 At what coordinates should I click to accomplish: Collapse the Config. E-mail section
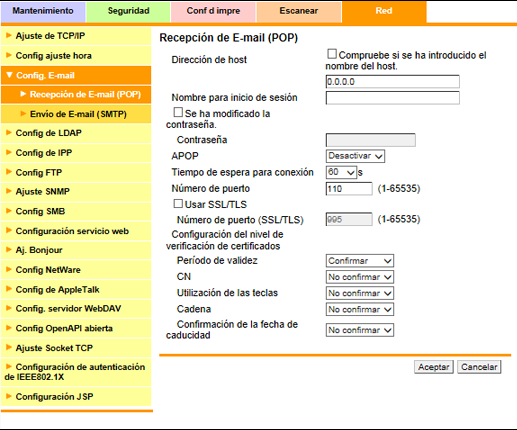point(76,75)
